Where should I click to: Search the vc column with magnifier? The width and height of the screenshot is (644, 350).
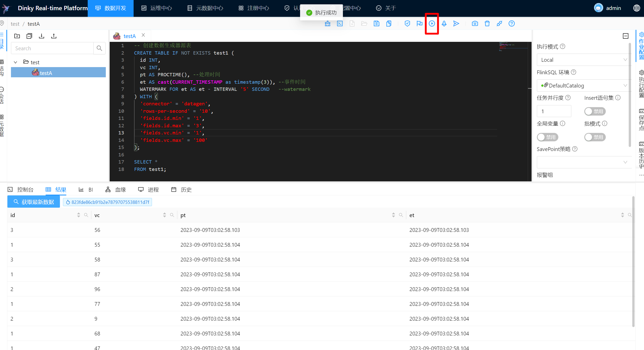[x=172, y=215]
